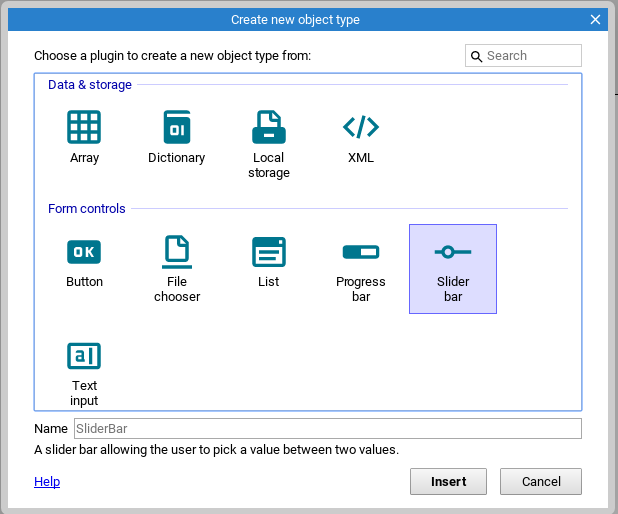Click the Data & storage category heading
Viewport: 618px width, 514px height.
[90, 85]
